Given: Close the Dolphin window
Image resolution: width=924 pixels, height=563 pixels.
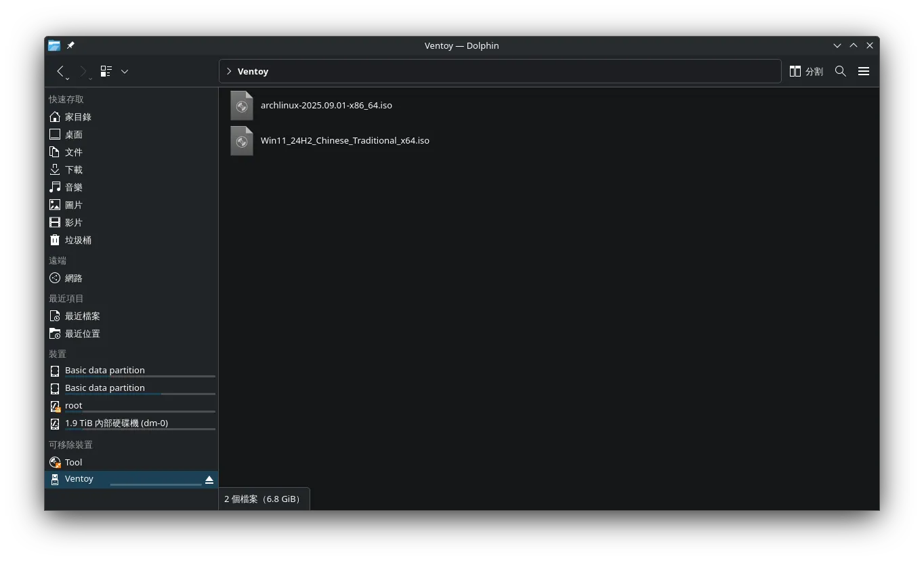Looking at the screenshot, I should point(870,45).
